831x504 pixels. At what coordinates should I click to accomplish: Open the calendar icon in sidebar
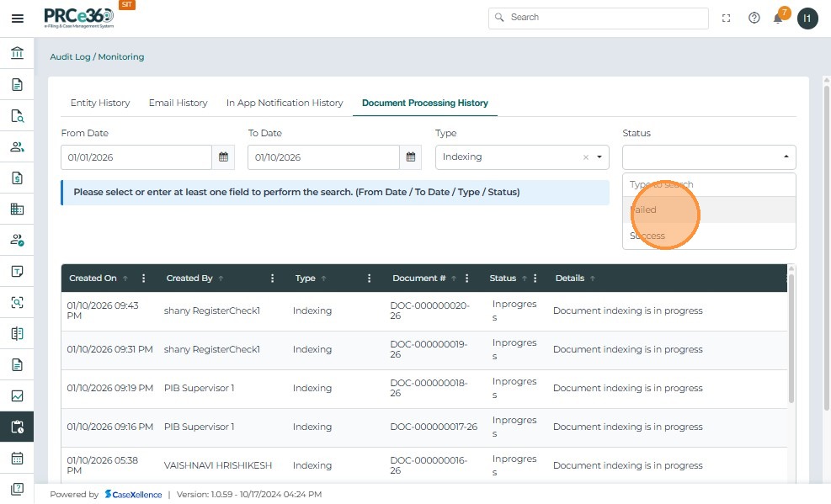click(17, 459)
